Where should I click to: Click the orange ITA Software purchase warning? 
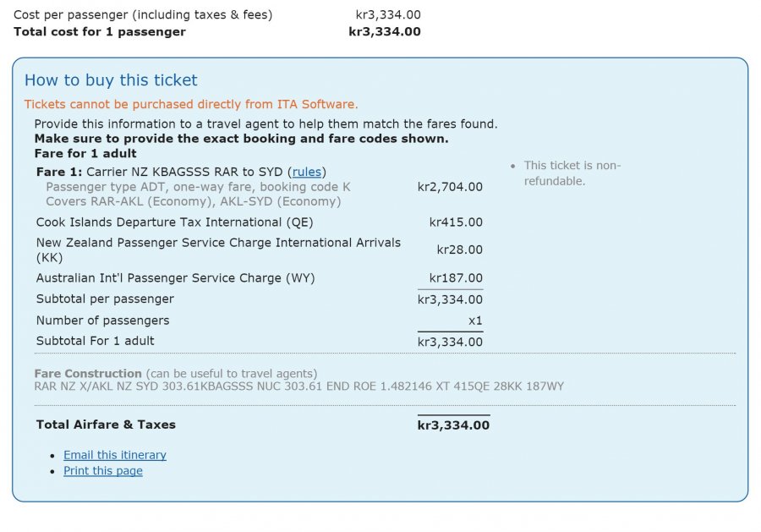pyautogui.click(x=191, y=104)
